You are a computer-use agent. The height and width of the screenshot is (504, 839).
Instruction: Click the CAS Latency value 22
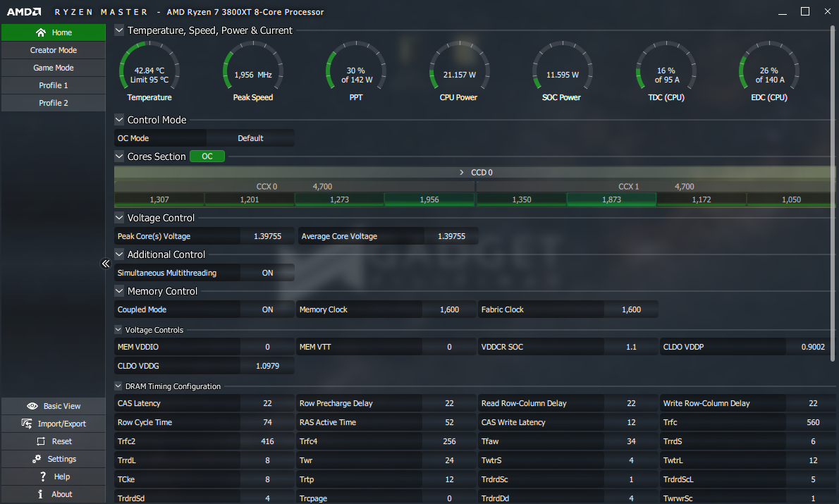267,403
